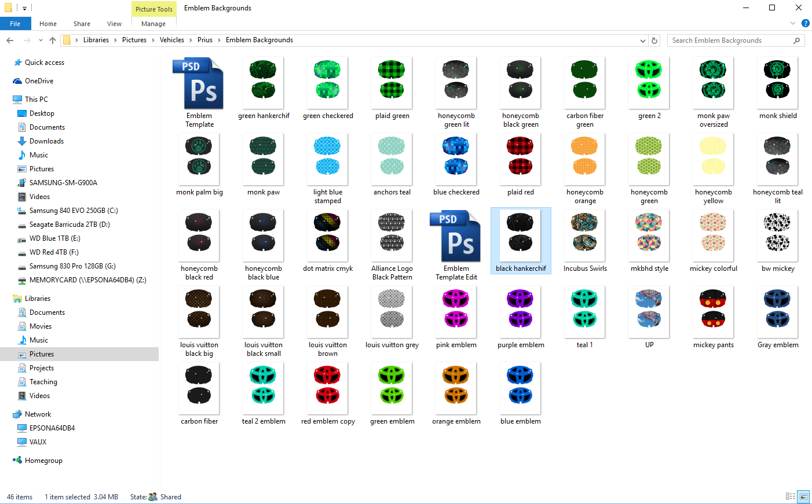Image resolution: width=812 pixels, height=504 pixels.
Task: Select the carbon fiber image
Action: [x=199, y=389]
